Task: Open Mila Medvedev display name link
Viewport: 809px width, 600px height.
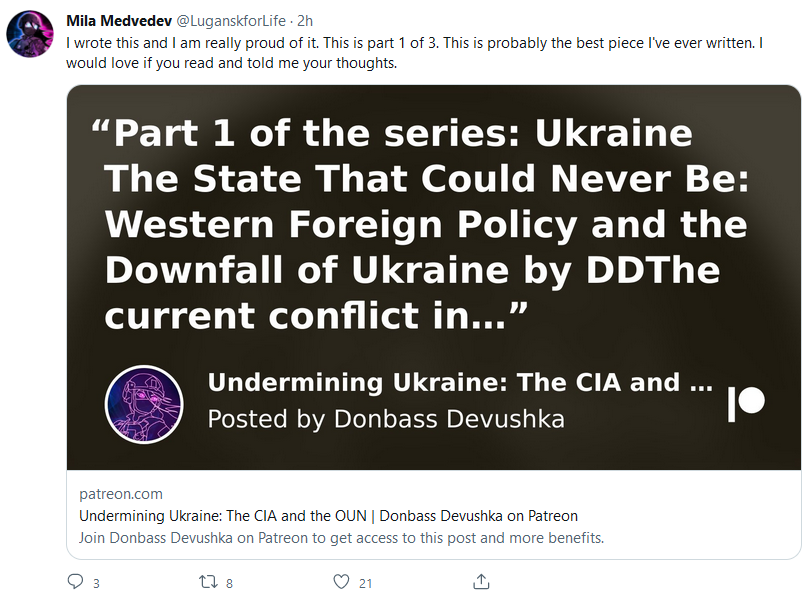Action: pyautogui.click(x=119, y=21)
